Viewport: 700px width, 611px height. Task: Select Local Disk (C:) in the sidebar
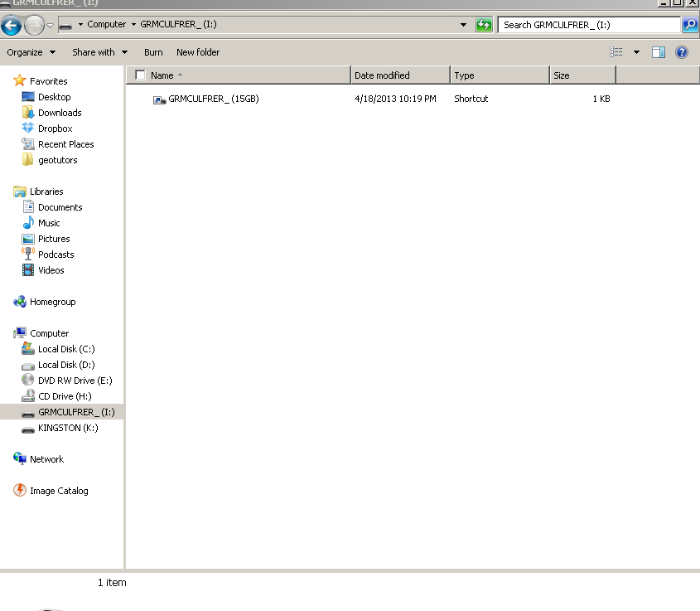click(x=66, y=349)
